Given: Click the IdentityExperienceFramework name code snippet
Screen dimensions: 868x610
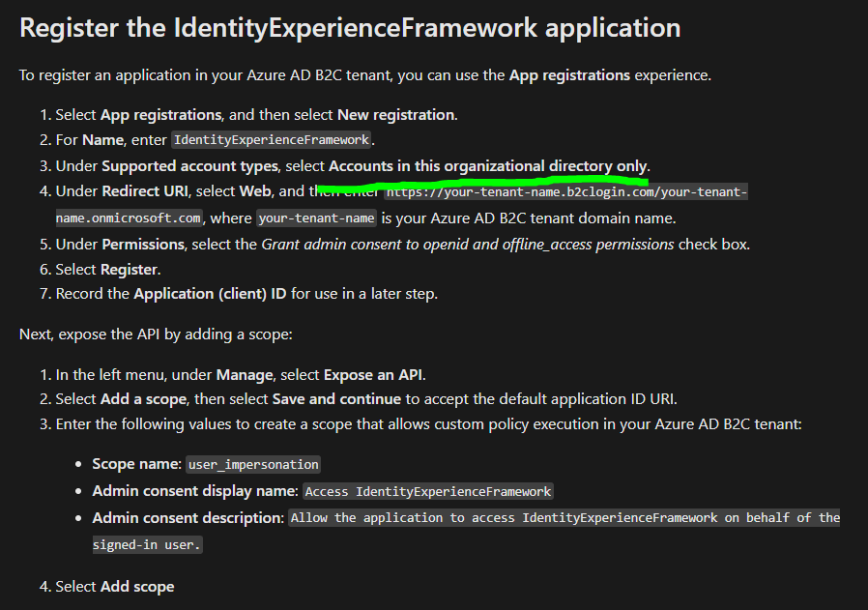Looking at the screenshot, I should [x=272, y=139].
